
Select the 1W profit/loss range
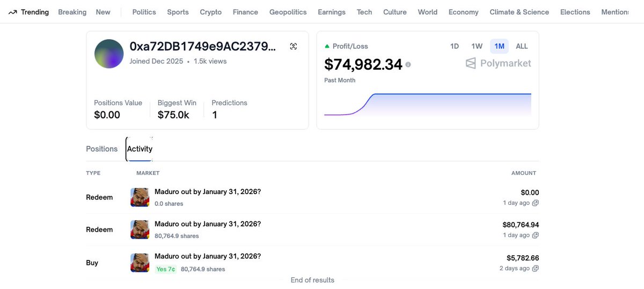coord(477,46)
